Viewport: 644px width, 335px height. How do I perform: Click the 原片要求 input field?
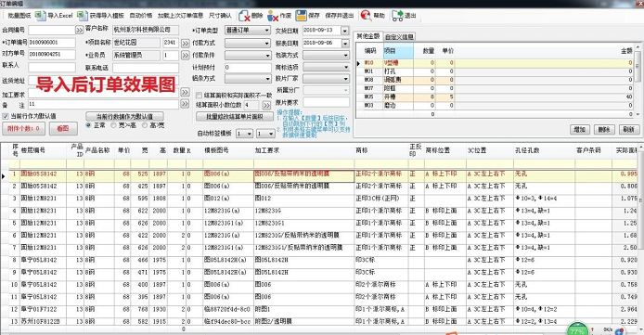coord(326,102)
